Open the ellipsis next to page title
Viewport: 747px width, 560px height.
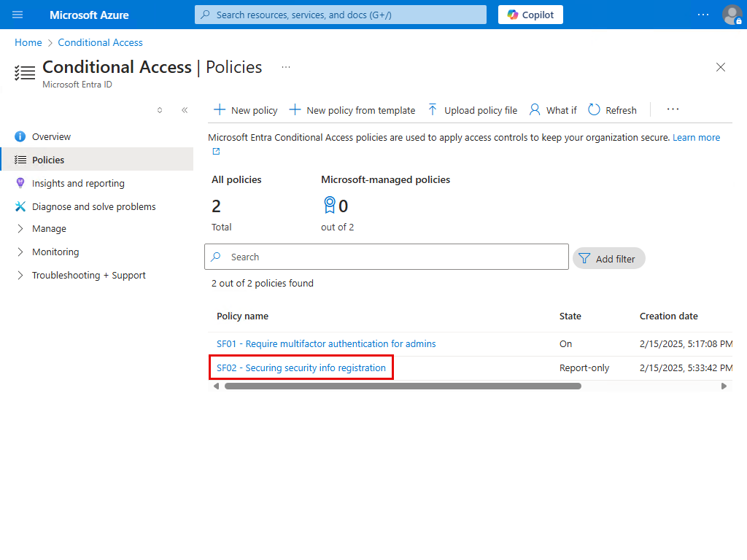tap(286, 67)
